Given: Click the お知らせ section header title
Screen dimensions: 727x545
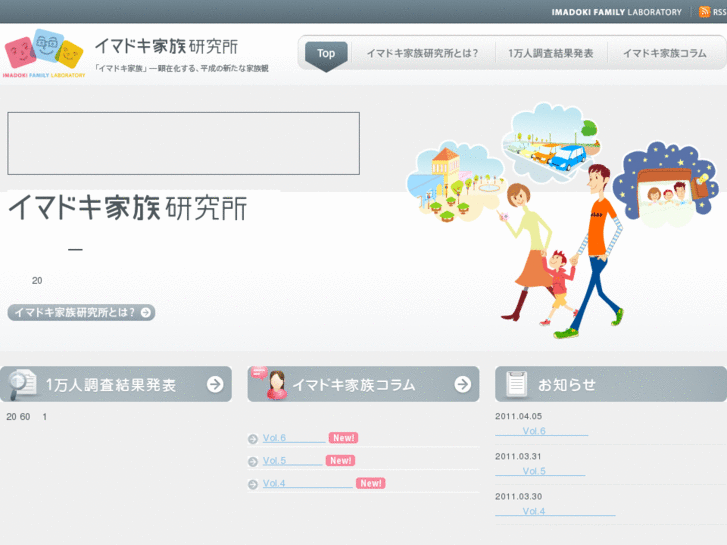Looking at the screenshot, I should coord(567,385).
